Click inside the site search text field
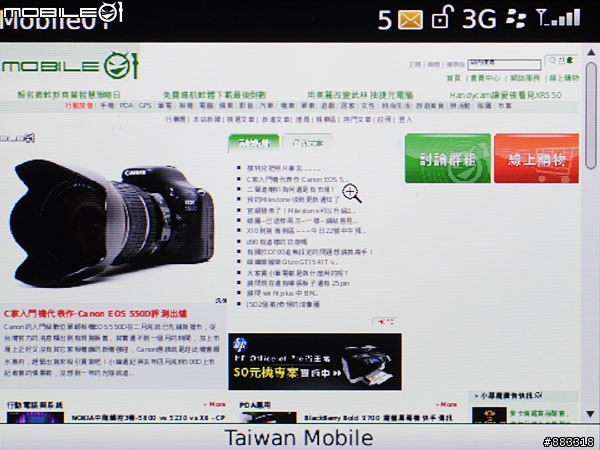The height and width of the screenshot is (450, 600). [x=504, y=64]
